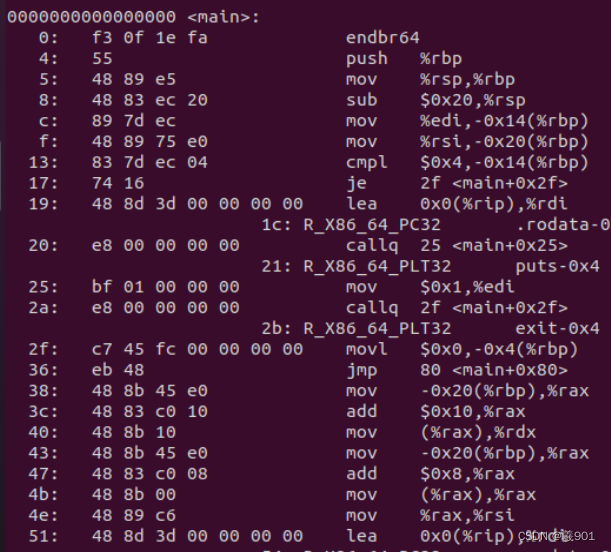Click the sub $0x20,%rsp instruction

(x=436, y=100)
